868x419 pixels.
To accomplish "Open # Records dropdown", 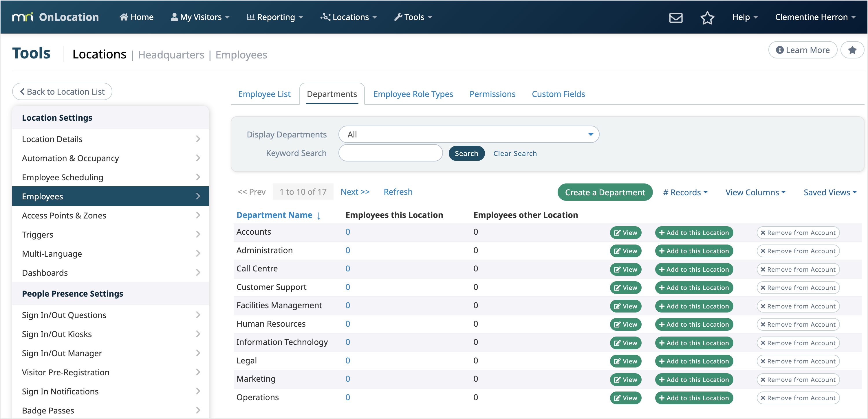I will pyautogui.click(x=685, y=192).
